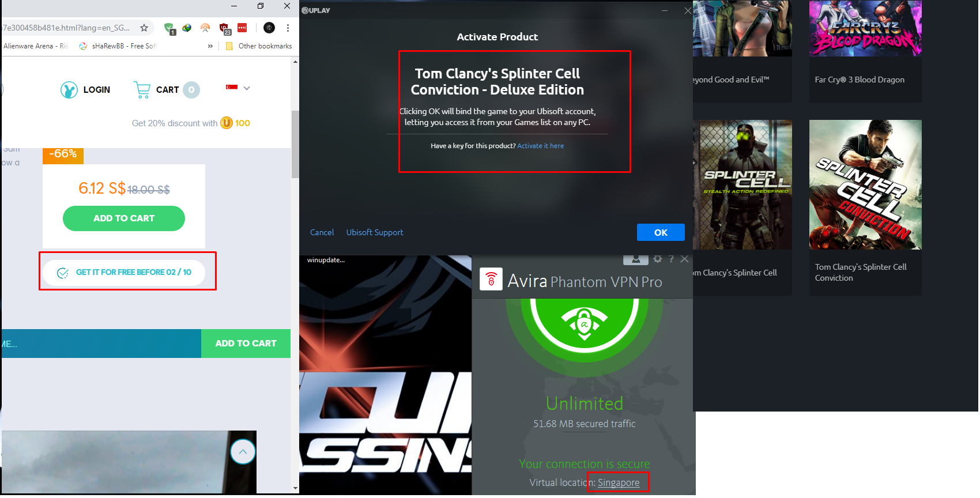Open Avira VPN settings gear

click(657, 259)
